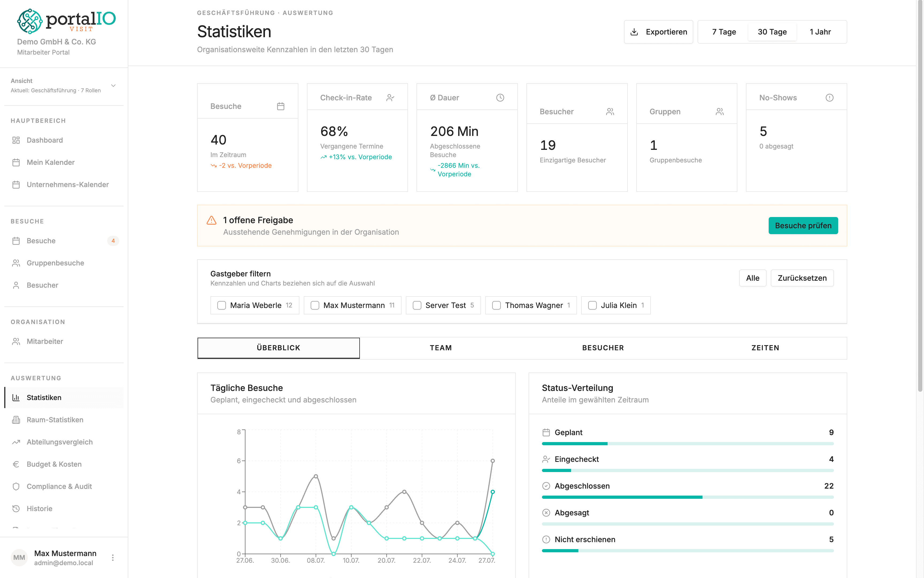Click the Compliance & Audit shield icon
Viewport: 924px width, 578px height.
[x=16, y=486]
